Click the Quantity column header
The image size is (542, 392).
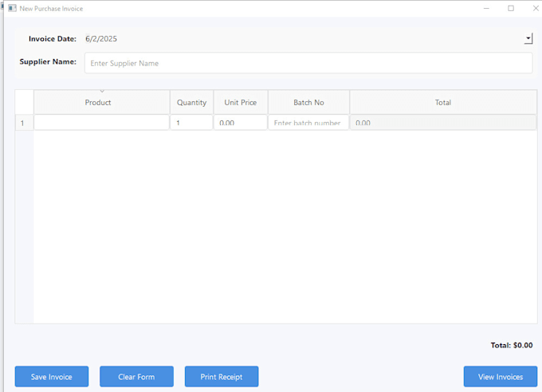191,102
